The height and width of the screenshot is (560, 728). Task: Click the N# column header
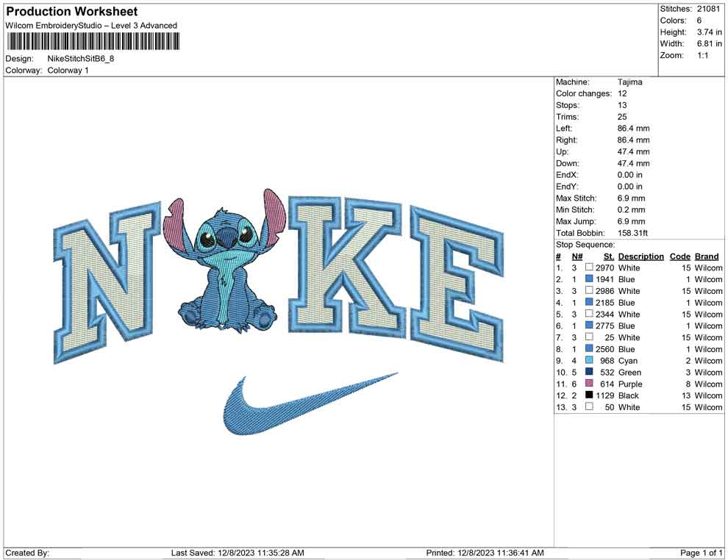(577, 256)
